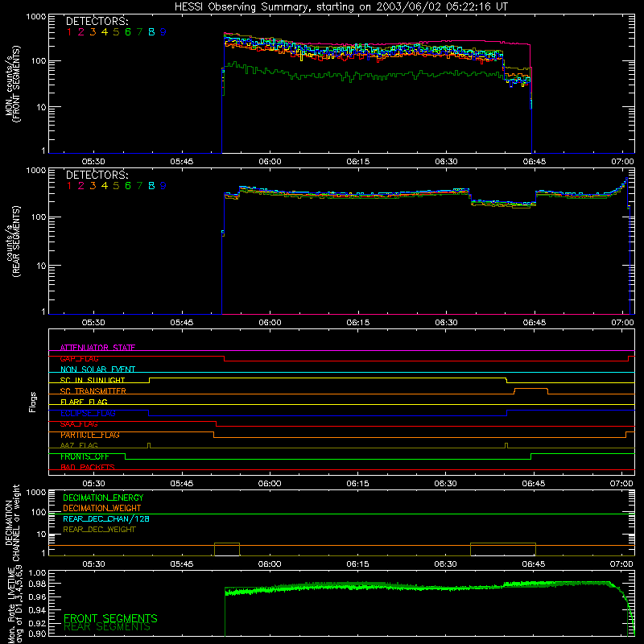Click the PARTICLE_FLAG label
Image resolution: width=644 pixels, height=644 pixels.
(x=90, y=435)
